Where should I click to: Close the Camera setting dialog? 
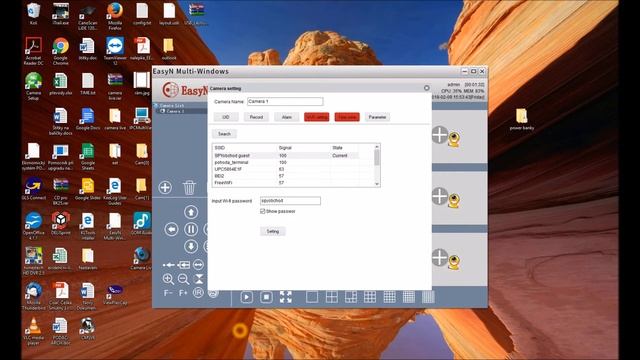coord(427,88)
